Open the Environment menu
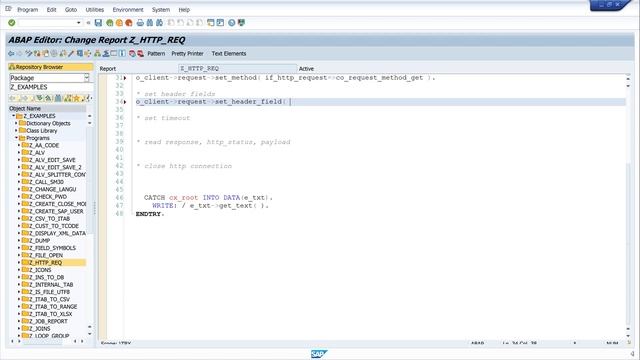The height and width of the screenshot is (360, 640). (128, 9)
